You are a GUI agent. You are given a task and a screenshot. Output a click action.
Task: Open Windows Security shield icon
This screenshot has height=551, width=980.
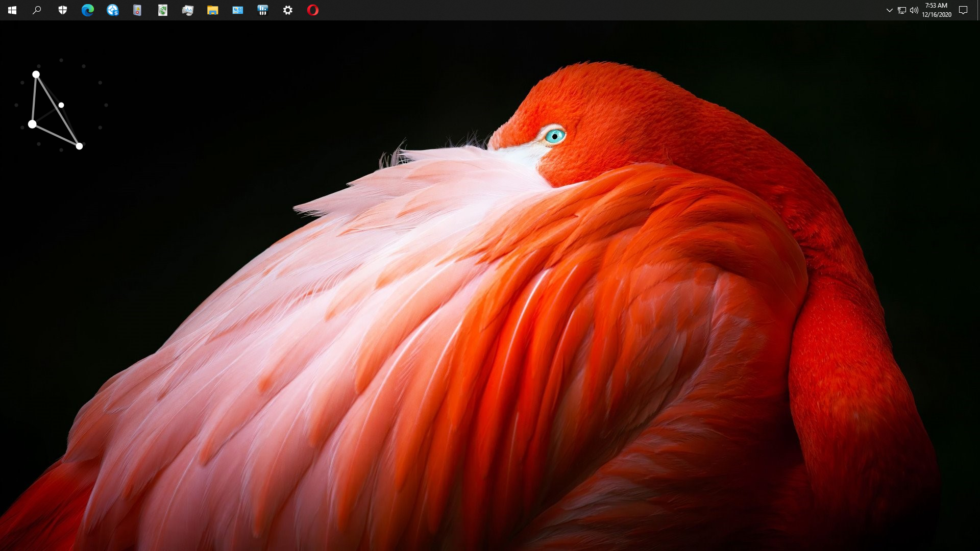pyautogui.click(x=63, y=10)
